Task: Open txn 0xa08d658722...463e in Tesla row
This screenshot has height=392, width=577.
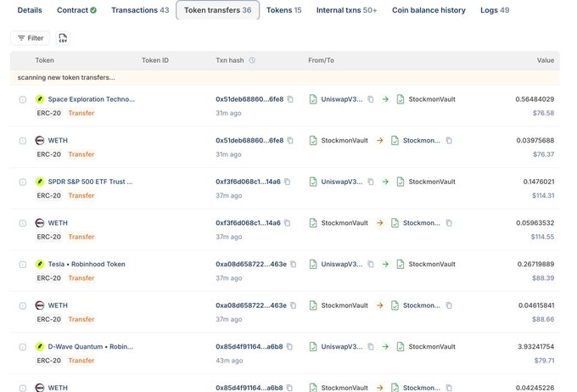Action: click(x=251, y=264)
